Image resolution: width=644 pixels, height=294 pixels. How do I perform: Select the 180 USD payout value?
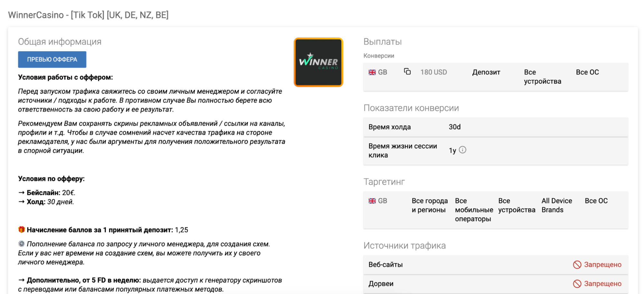point(434,72)
